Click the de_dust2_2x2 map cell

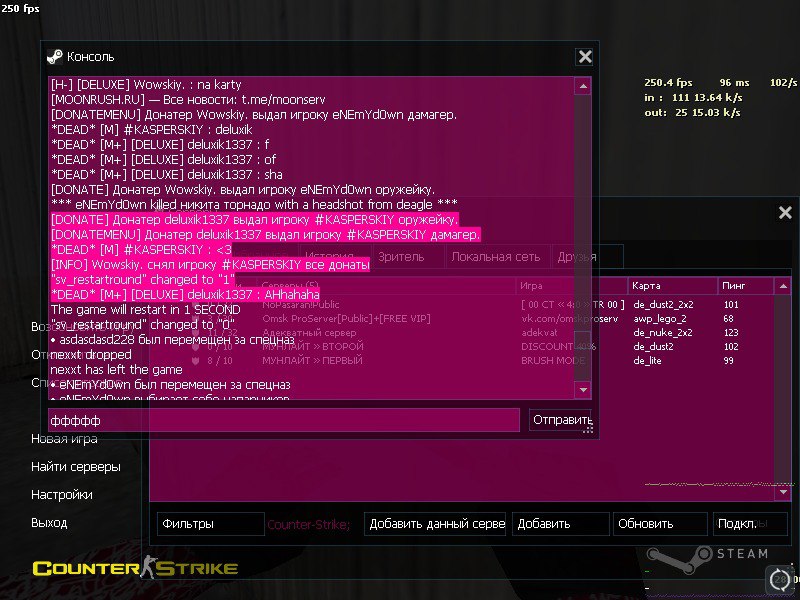[663, 305]
